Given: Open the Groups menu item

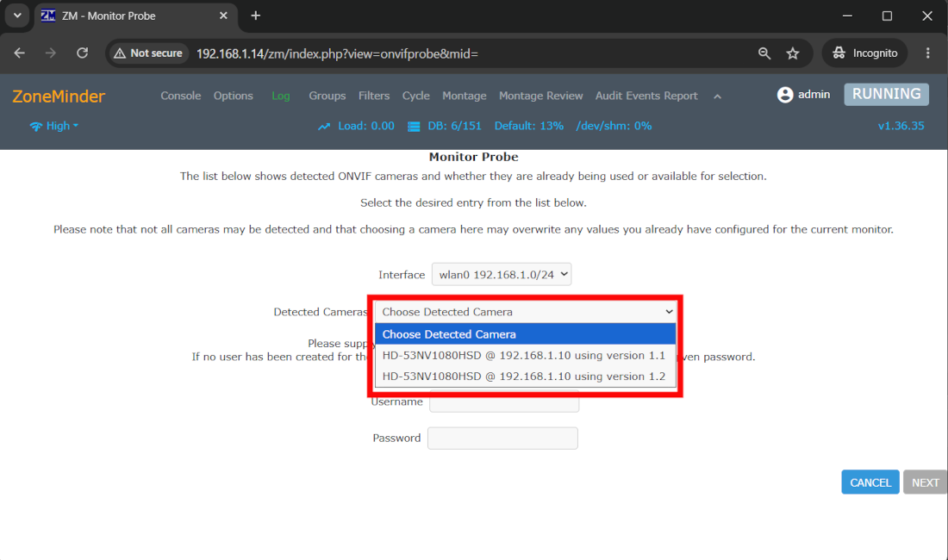Looking at the screenshot, I should pos(327,96).
